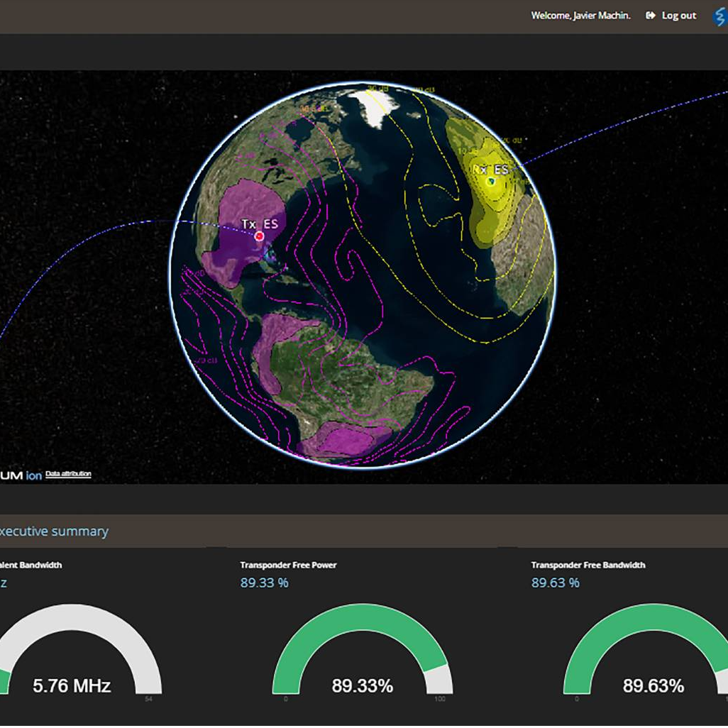Click the purple footprint over southern Argentina
The image size is (728, 728).
click(x=341, y=440)
